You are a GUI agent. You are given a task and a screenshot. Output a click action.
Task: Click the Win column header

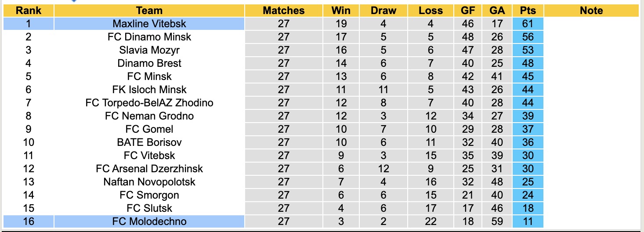[341, 11]
